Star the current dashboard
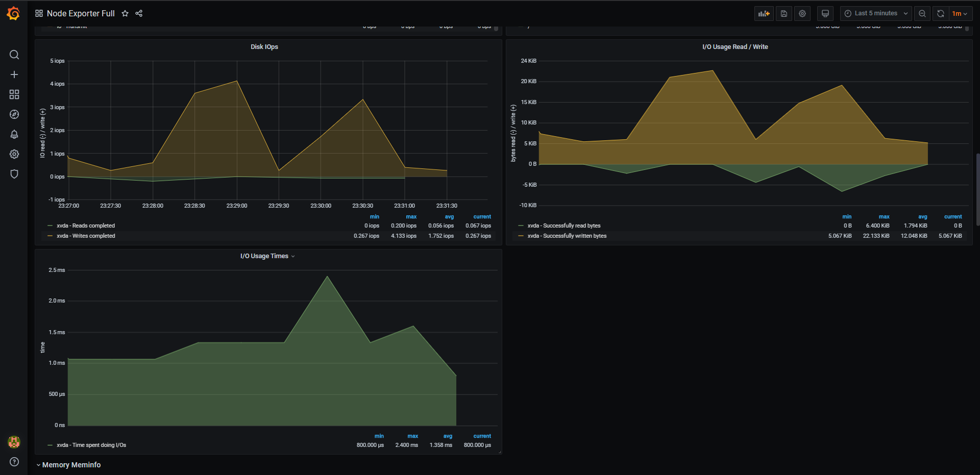The image size is (980, 475). click(125, 13)
